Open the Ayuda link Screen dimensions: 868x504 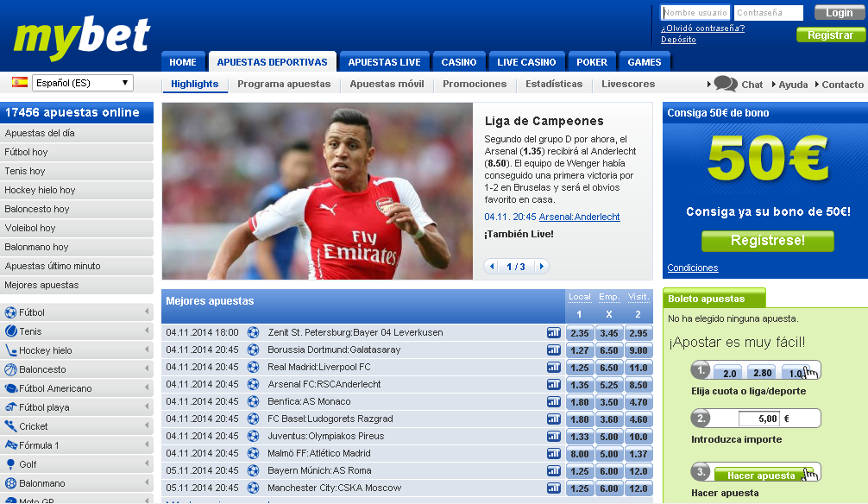(x=793, y=85)
